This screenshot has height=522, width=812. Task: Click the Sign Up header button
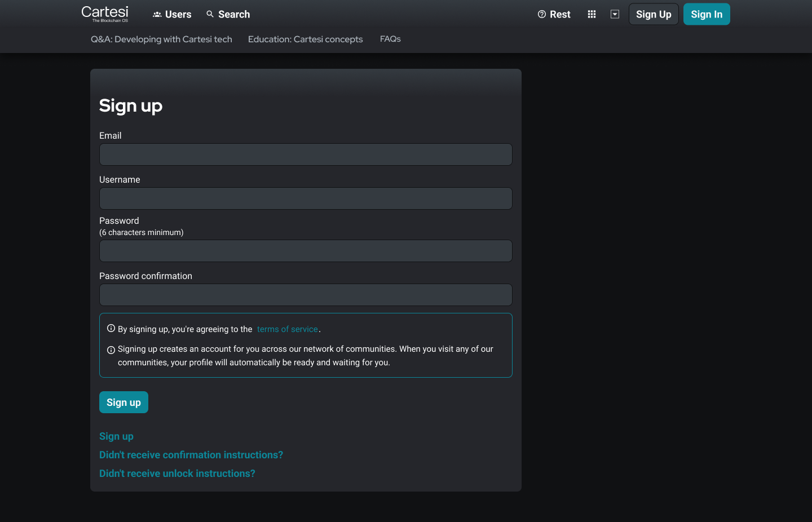(654, 15)
